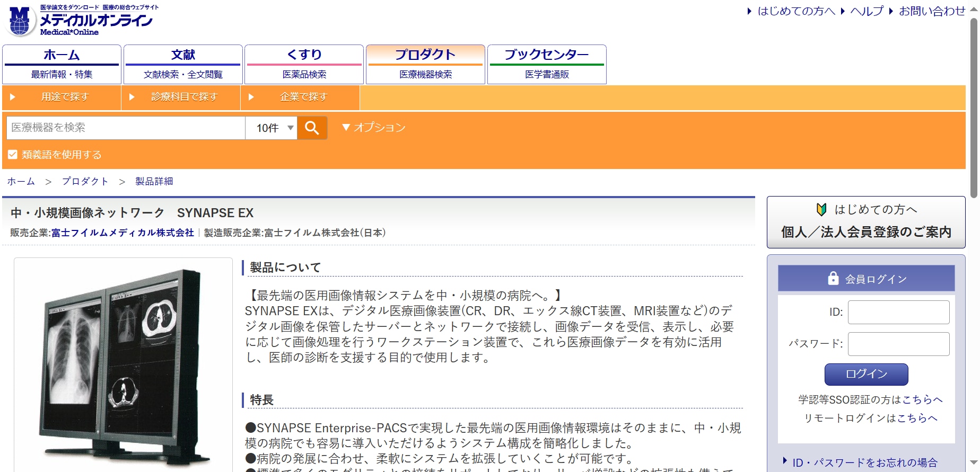
Task: Click the magnifying glass search button
Action: coord(312,128)
